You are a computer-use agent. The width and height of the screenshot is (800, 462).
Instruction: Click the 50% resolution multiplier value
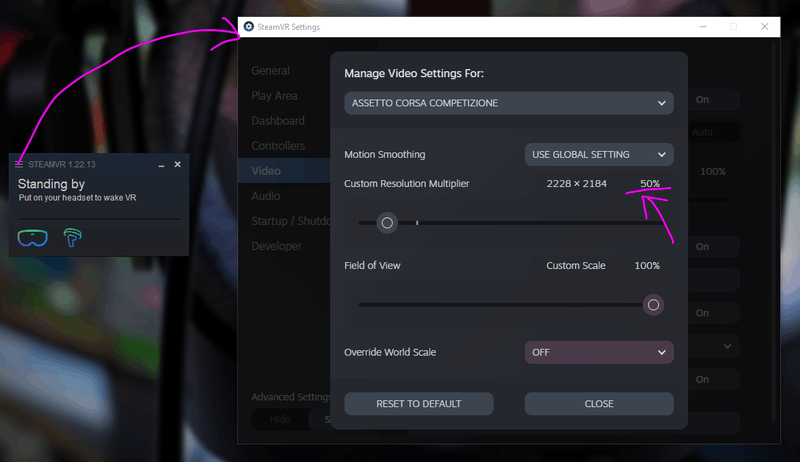650,184
